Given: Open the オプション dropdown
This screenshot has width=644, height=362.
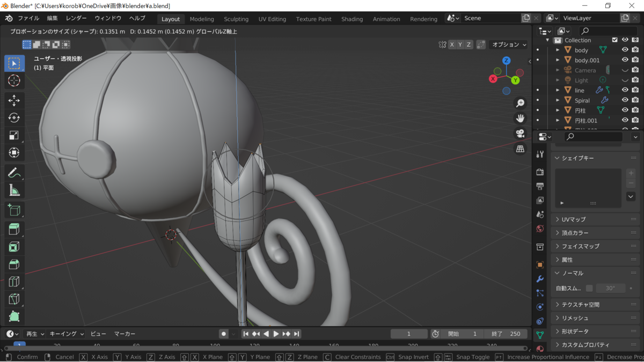Looking at the screenshot, I should click(x=509, y=45).
